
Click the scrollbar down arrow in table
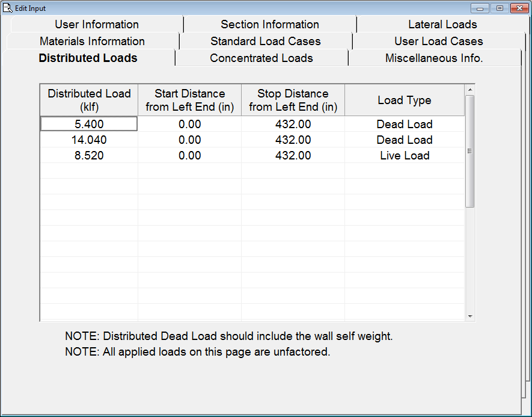click(470, 316)
